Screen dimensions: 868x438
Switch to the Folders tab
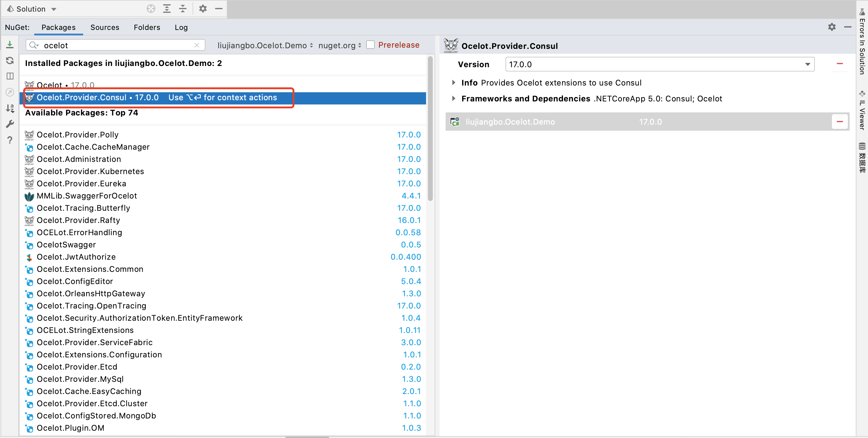click(147, 27)
